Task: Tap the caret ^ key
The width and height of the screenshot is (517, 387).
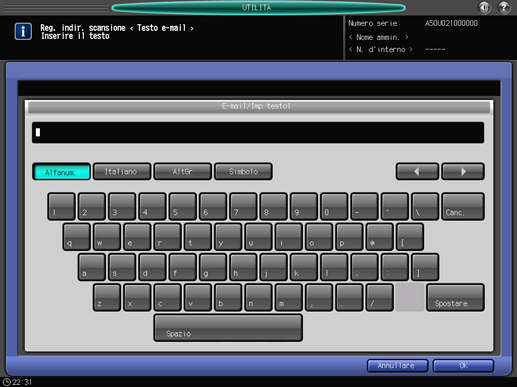Action: pyautogui.click(x=395, y=206)
